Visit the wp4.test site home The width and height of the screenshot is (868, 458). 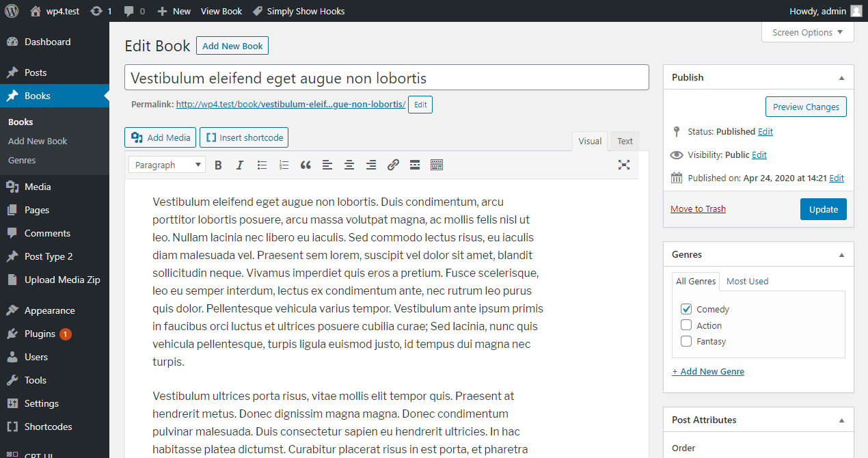click(55, 11)
